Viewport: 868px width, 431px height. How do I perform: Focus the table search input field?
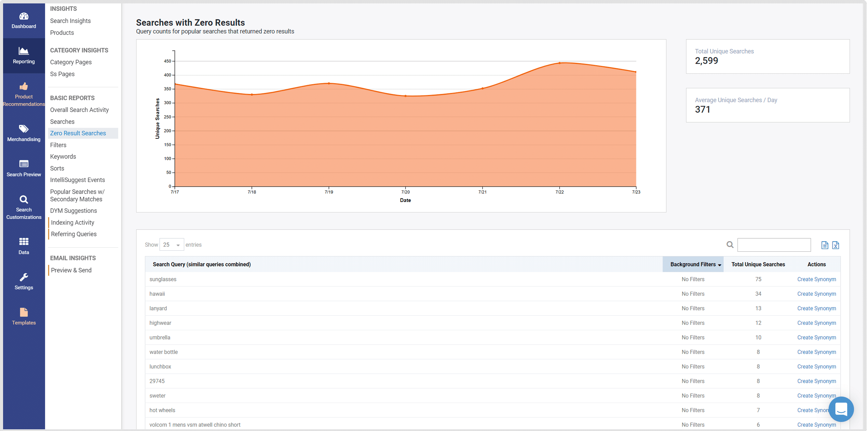point(774,245)
